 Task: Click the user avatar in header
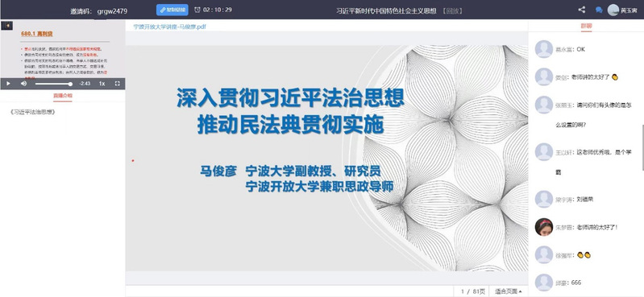(x=613, y=10)
